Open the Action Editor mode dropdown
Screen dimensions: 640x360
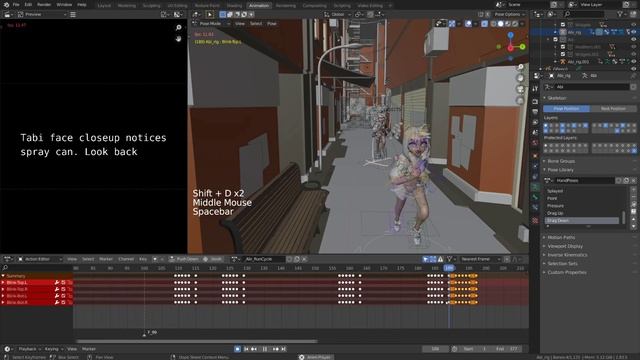pyautogui.click(x=40, y=259)
